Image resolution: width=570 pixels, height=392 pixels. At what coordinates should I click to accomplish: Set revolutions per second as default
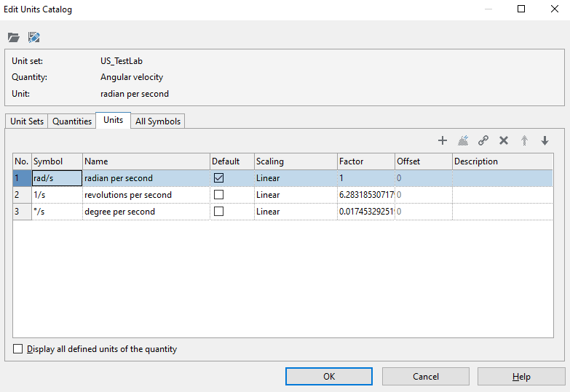coord(218,195)
